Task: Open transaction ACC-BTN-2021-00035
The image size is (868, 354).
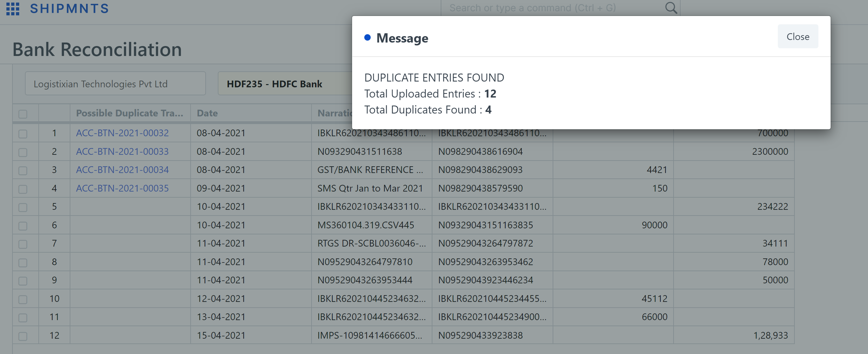Action: pos(122,188)
